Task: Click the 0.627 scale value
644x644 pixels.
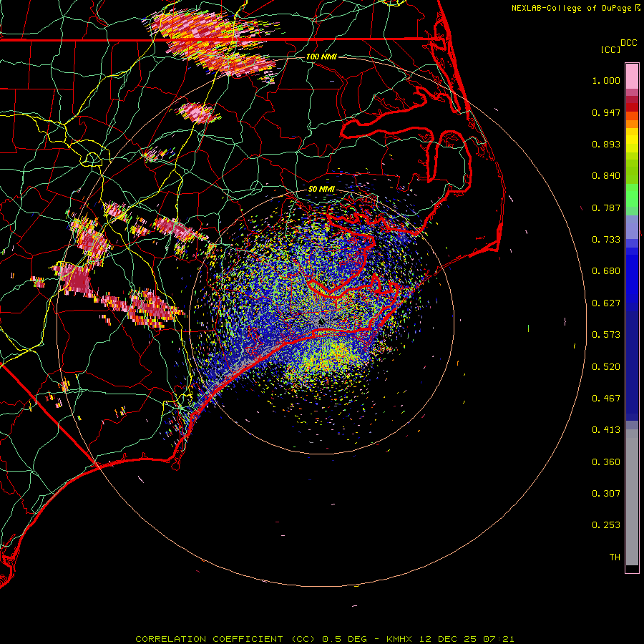Action: pos(606,303)
